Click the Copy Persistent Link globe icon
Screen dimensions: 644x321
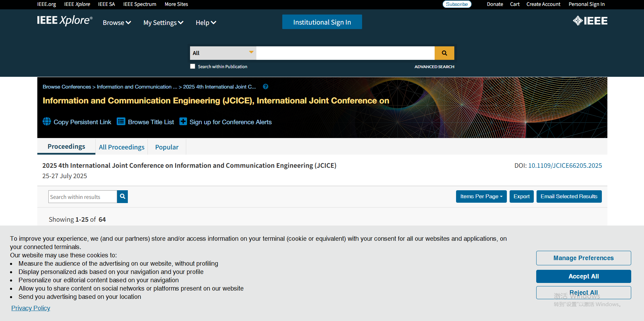(47, 121)
